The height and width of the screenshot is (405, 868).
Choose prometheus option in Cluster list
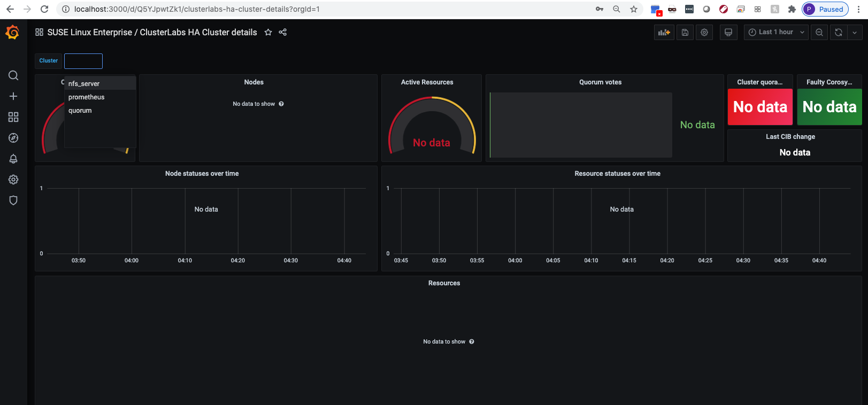[x=87, y=97]
